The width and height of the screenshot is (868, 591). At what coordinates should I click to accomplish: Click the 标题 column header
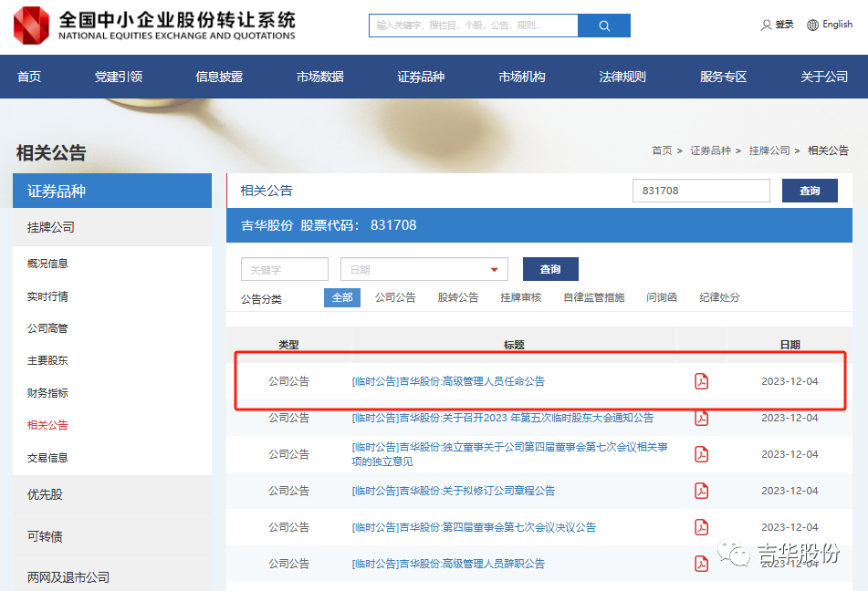tap(514, 345)
